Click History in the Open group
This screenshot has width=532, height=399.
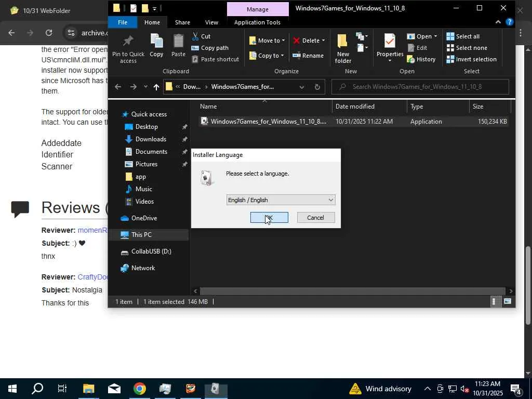click(x=421, y=59)
